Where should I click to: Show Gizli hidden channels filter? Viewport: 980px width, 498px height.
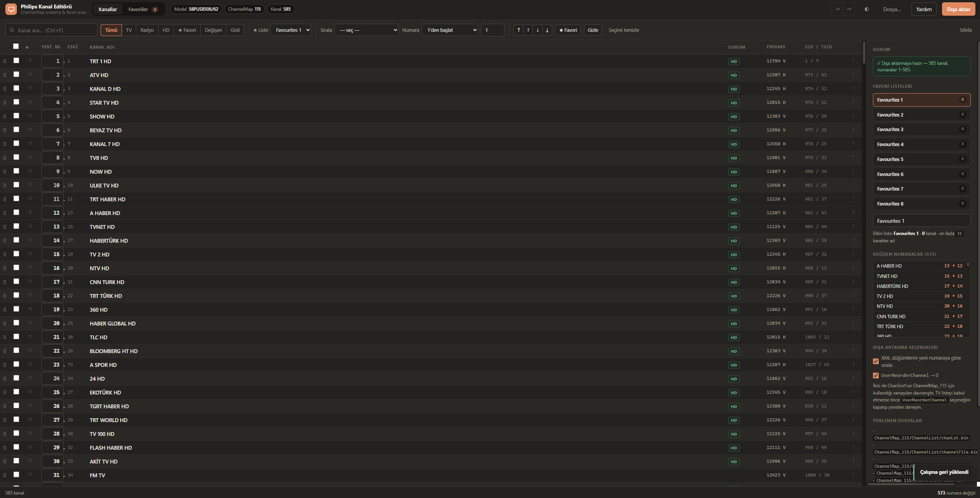[235, 30]
